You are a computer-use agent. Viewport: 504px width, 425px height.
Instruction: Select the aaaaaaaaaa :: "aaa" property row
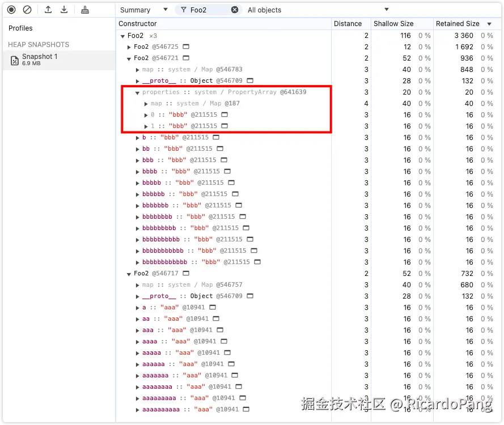pos(308,409)
